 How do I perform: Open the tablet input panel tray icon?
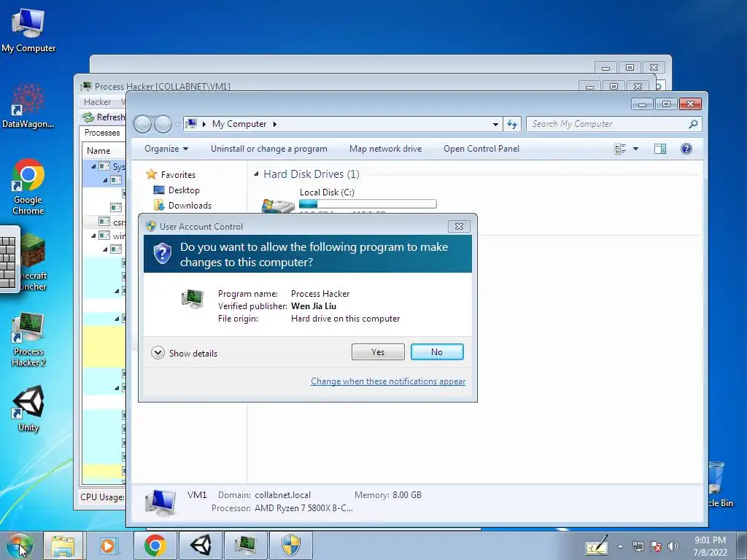(x=597, y=545)
